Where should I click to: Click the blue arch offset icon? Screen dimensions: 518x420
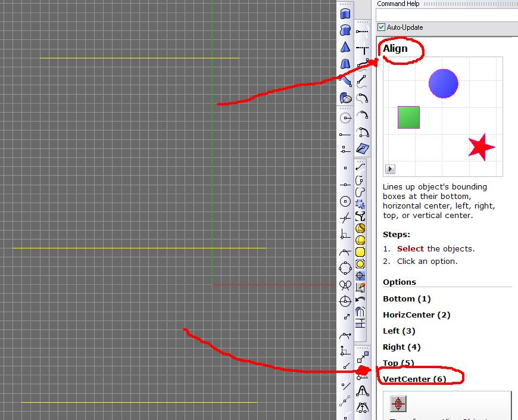(x=360, y=312)
